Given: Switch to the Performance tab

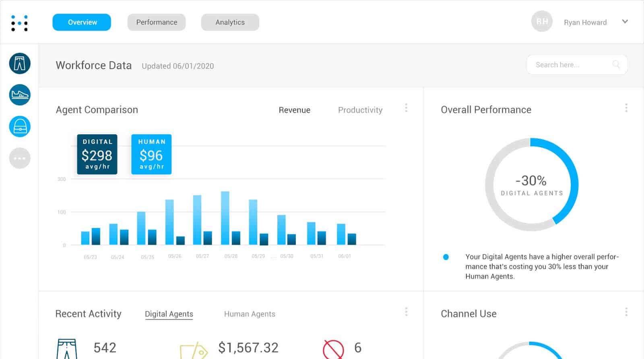Looking at the screenshot, I should tap(157, 22).
